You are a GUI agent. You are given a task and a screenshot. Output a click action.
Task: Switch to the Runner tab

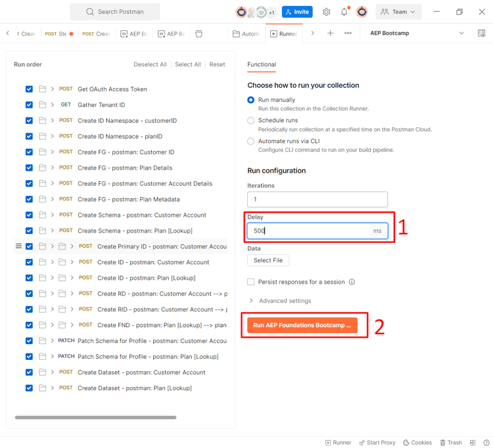pyautogui.click(x=284, y=34)
